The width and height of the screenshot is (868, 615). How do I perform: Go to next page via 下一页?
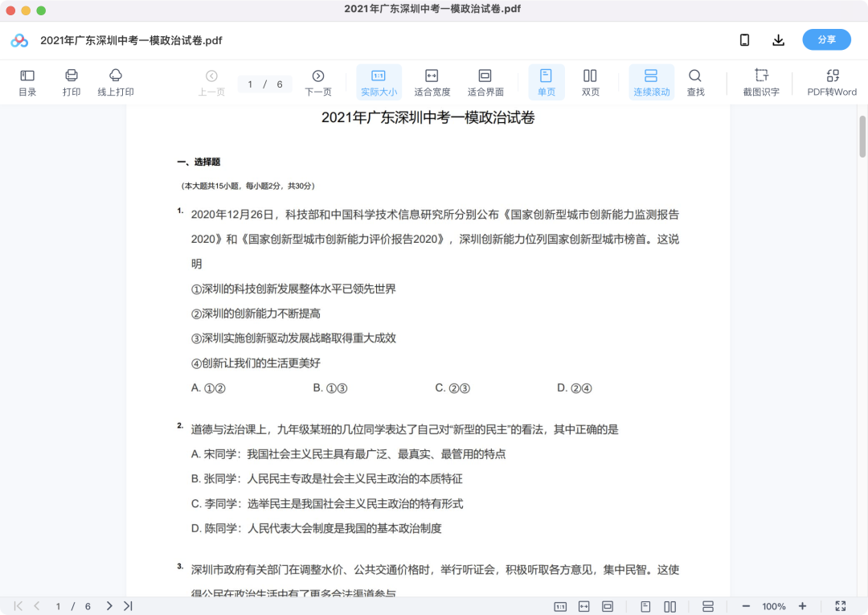pyautogui.click(x=317, y=83)
